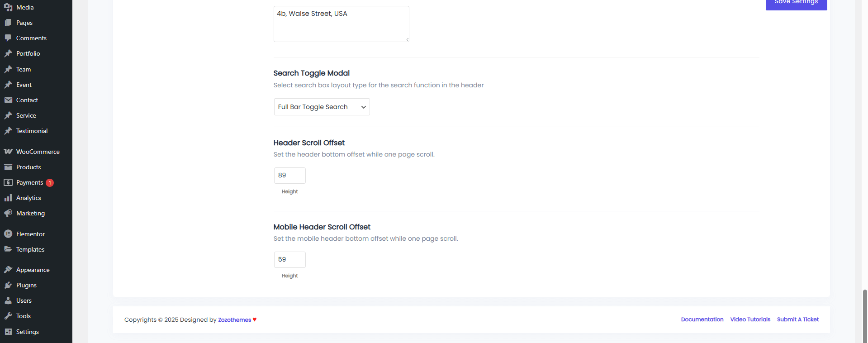This screenshot has width=868, height=343.
Task: Open the Templates menu item
Action: pyautogui.click(x=30, y=249)
